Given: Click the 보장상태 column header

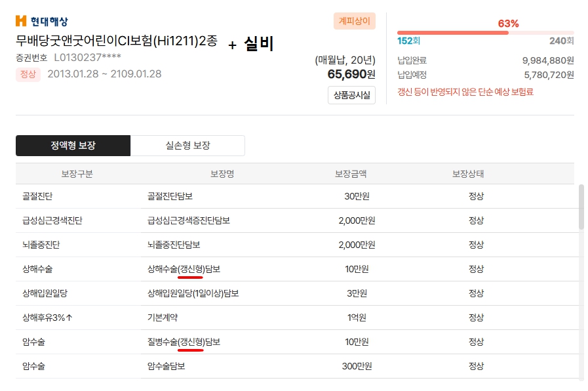Looking at the screenshot, I should (468, 174).
